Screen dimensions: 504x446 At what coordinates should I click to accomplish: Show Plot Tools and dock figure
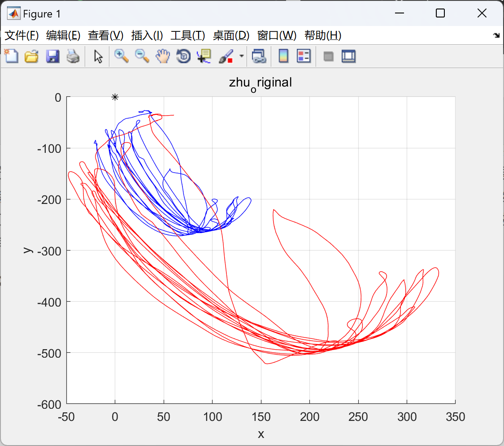coord(348,56)
